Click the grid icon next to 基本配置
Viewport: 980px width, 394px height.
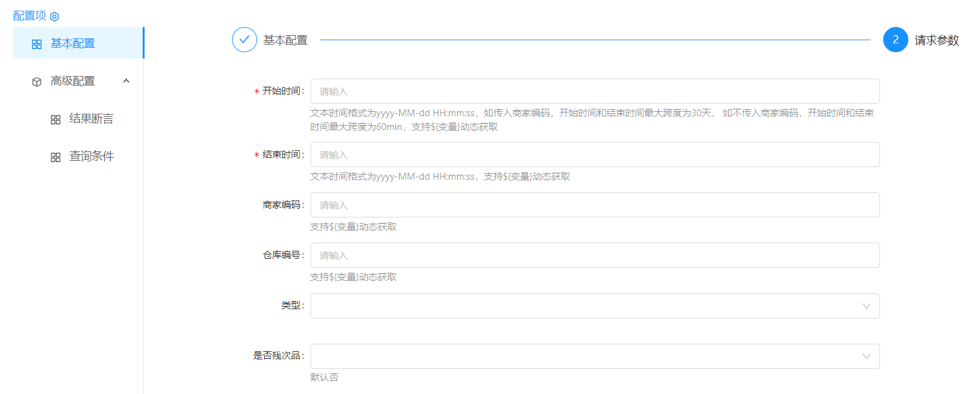(37, 44)
